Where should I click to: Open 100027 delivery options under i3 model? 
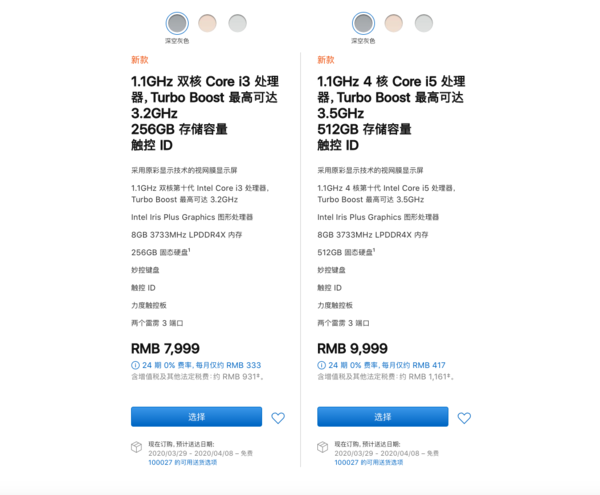pos(183,462)
